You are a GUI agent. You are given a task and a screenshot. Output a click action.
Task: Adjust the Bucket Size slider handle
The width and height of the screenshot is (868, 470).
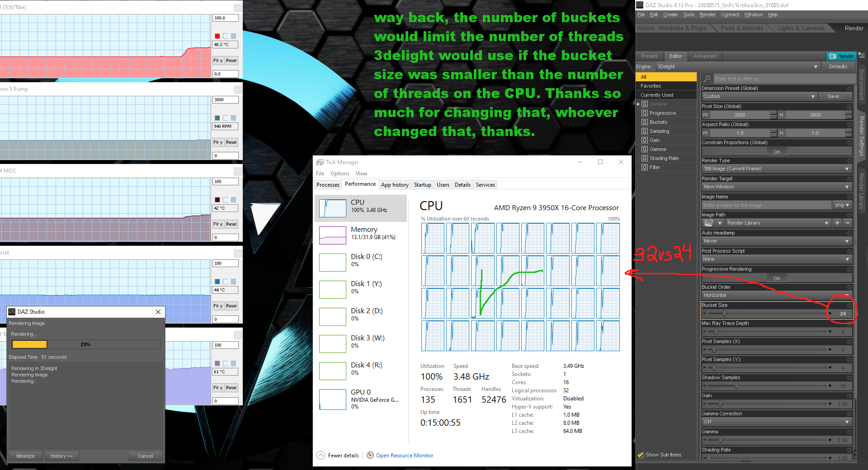(724, 313)
